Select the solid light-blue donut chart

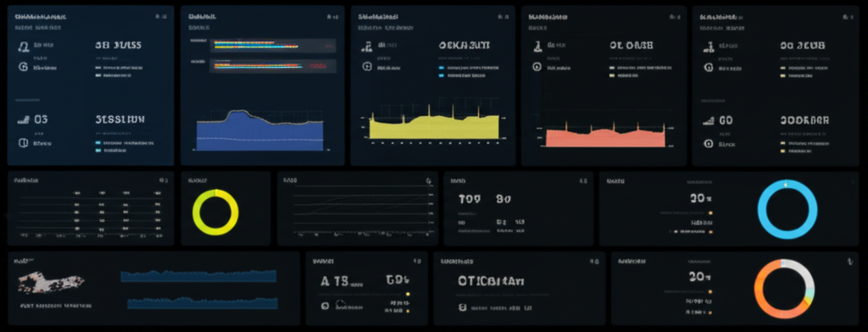coord(787,209)
